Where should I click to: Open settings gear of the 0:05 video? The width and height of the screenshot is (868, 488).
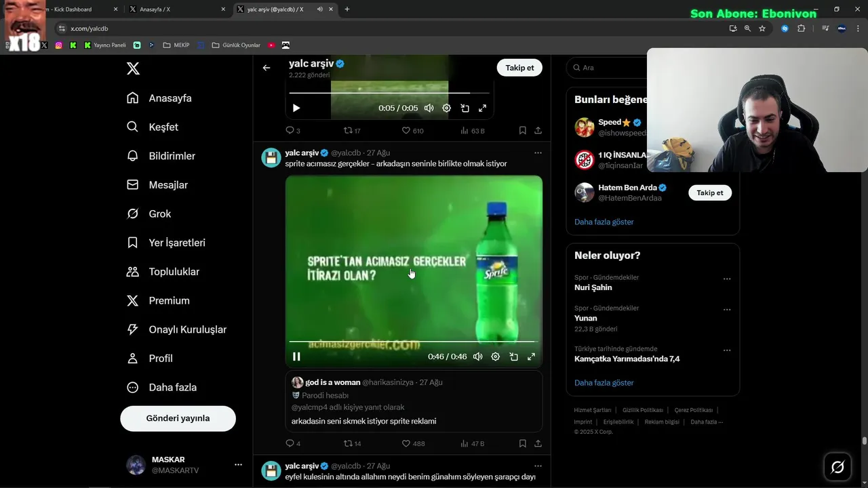[446, 108]
